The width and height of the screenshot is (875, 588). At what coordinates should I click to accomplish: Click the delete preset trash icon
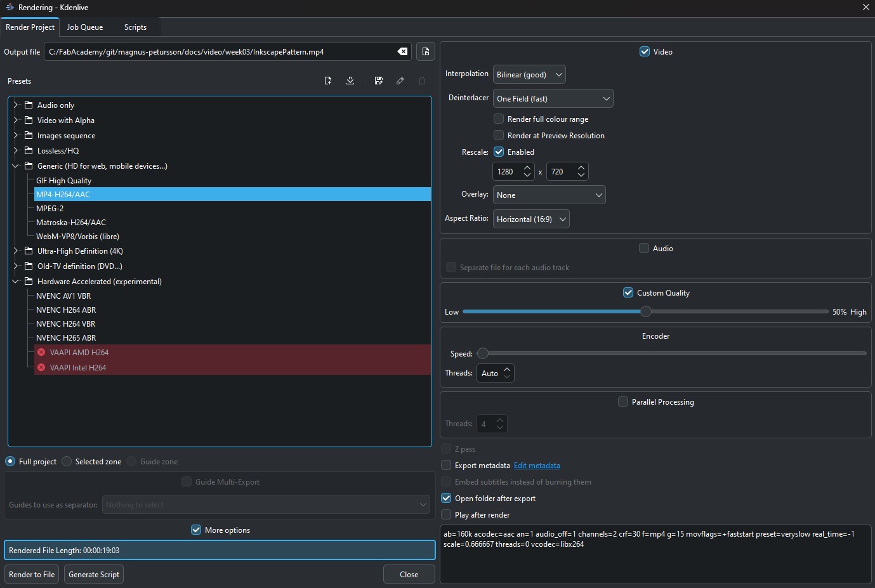[x=422, y=81]
